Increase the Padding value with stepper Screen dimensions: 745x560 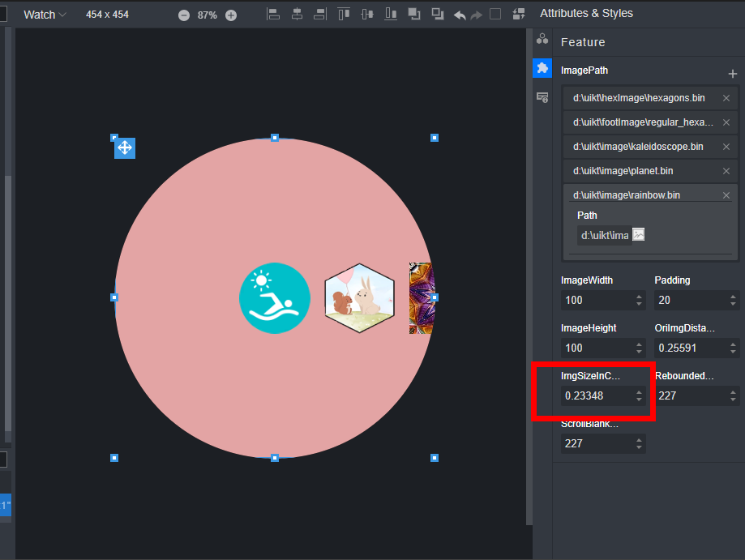(x=733, y=297)
